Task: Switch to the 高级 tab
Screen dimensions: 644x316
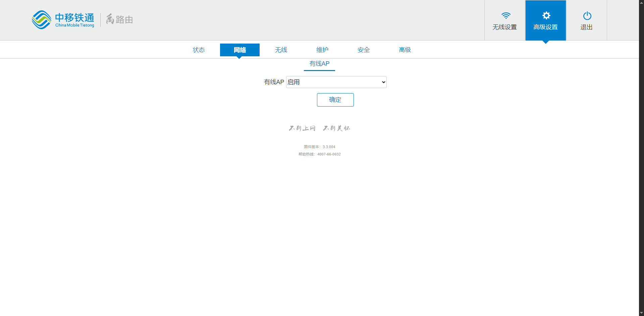Action: point(405,50)
